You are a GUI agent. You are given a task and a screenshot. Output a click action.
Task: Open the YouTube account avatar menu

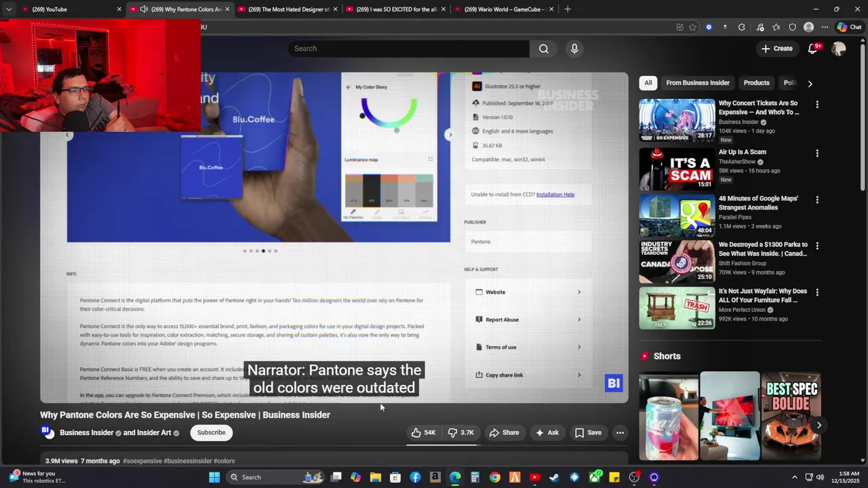[x=839, y=49]
